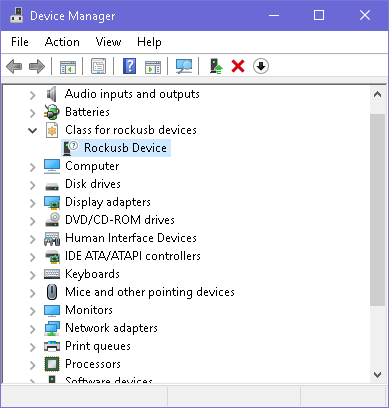Open the Help menu
Screen dimensions: 389x408
tap(149, 42)
